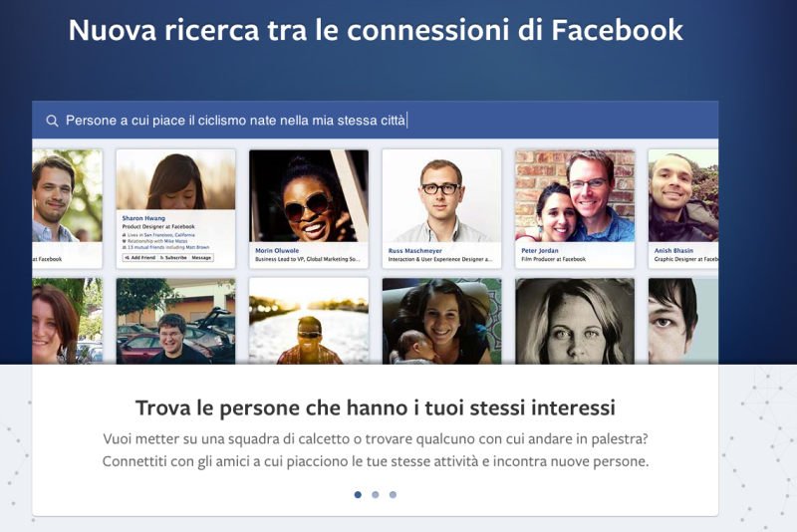Click the Peter Jordan name link
The width and height of the screenshot is (797, 532).
click(541, 250)
